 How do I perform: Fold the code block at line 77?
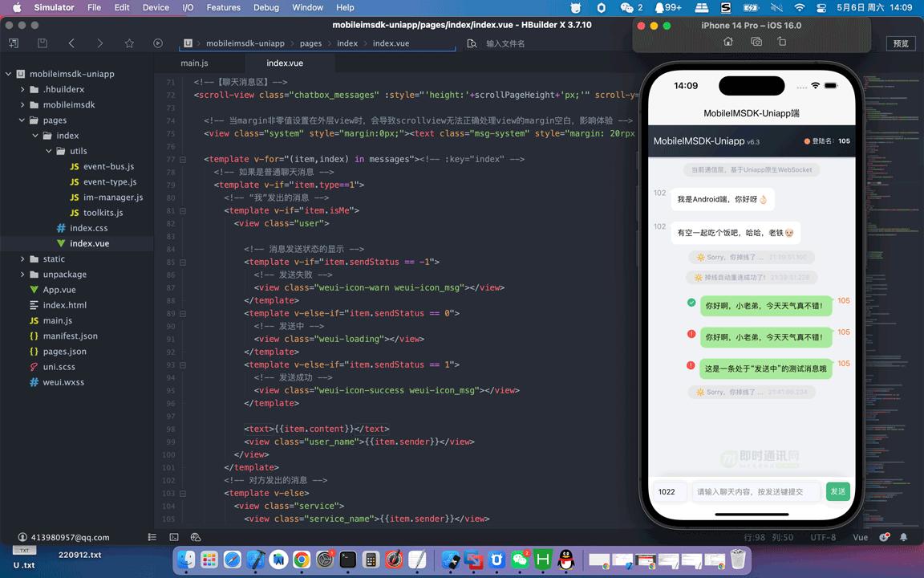click(x=183, y=159)
